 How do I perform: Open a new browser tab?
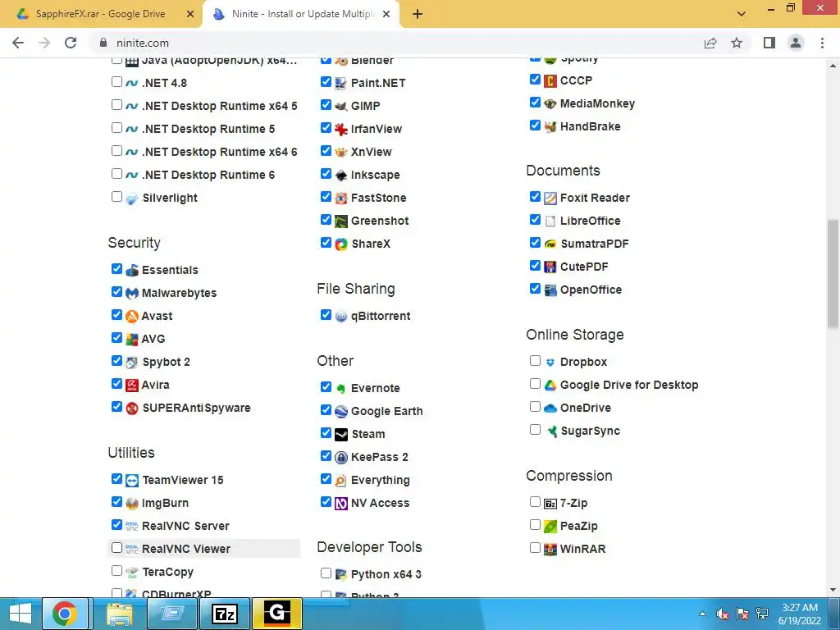point(418,14)
